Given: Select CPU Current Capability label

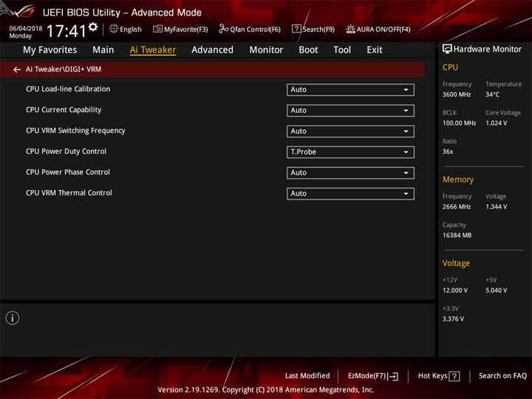Looking at the screenshot, I should click(64, 110).
